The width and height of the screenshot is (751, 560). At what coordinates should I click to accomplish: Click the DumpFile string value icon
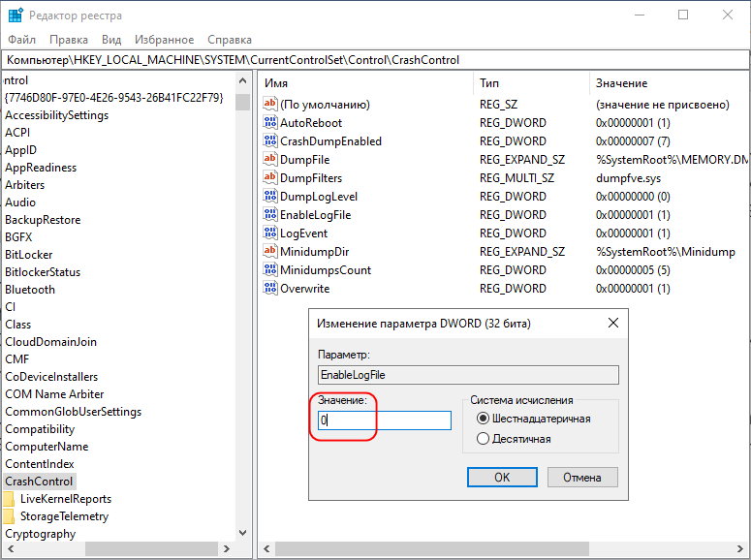click(270, 159)
